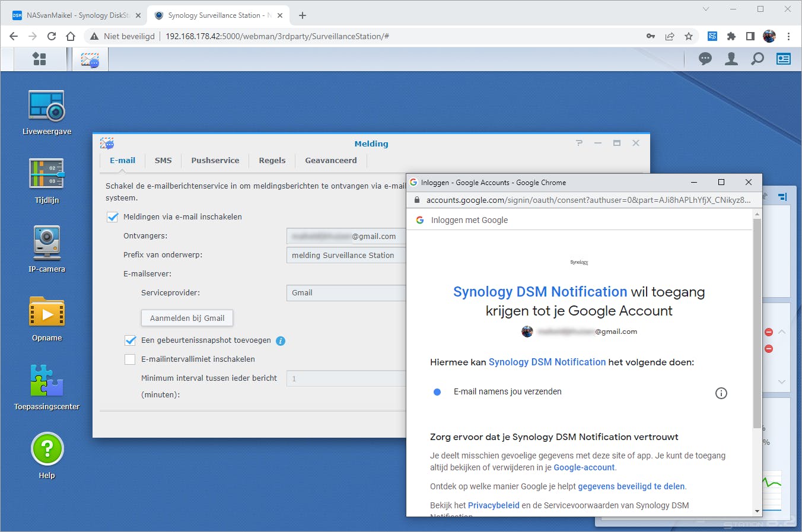
Task: Click the minimum interval minutes field
Action: click(346, 378)
